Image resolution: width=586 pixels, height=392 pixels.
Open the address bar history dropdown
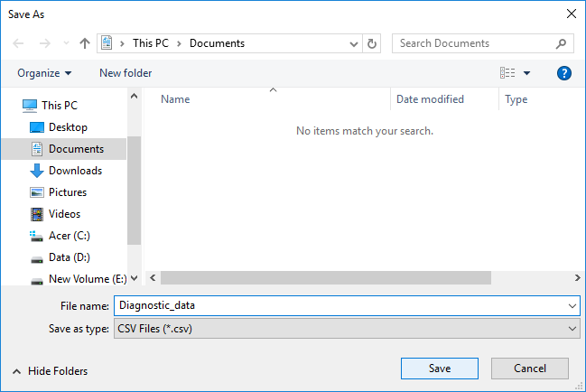tap(354, 43)
